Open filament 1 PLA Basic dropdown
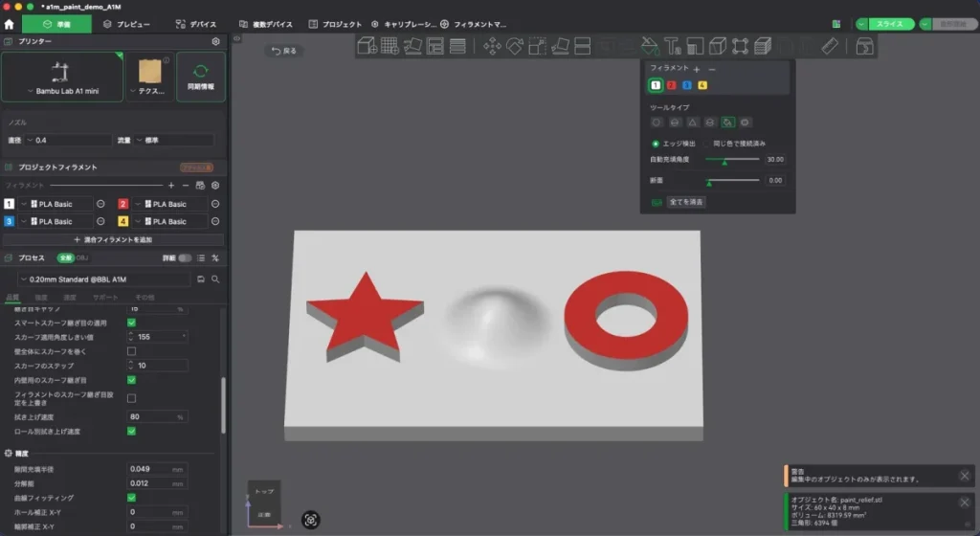Viewport: 980px width, 536px height. 55,204
